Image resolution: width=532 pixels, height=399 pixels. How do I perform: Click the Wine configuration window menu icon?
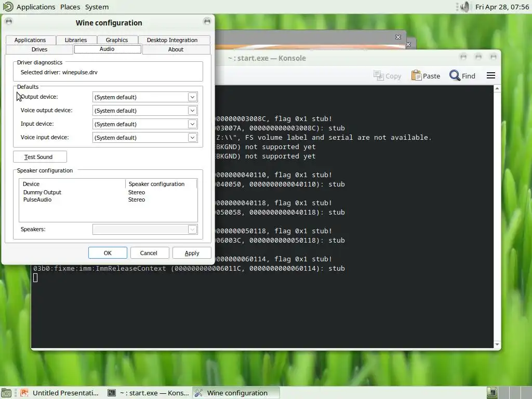click(9, 22)
